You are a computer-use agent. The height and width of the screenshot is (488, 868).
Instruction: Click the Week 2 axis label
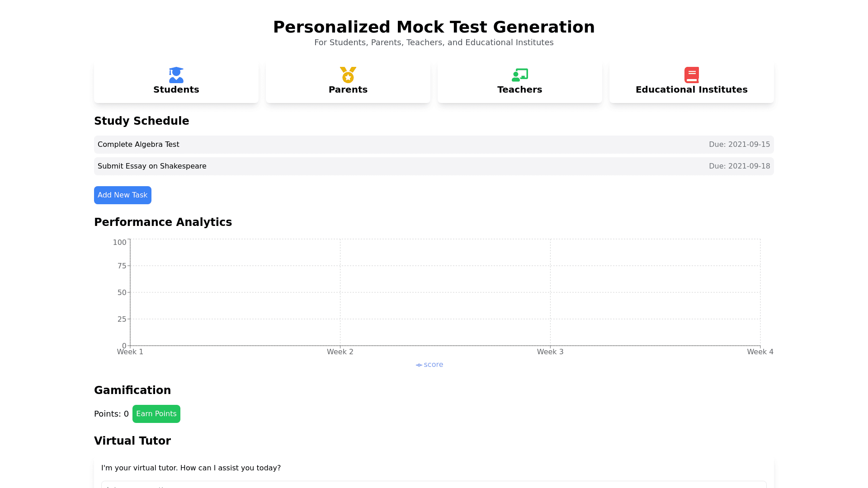[x=340, y=352]
